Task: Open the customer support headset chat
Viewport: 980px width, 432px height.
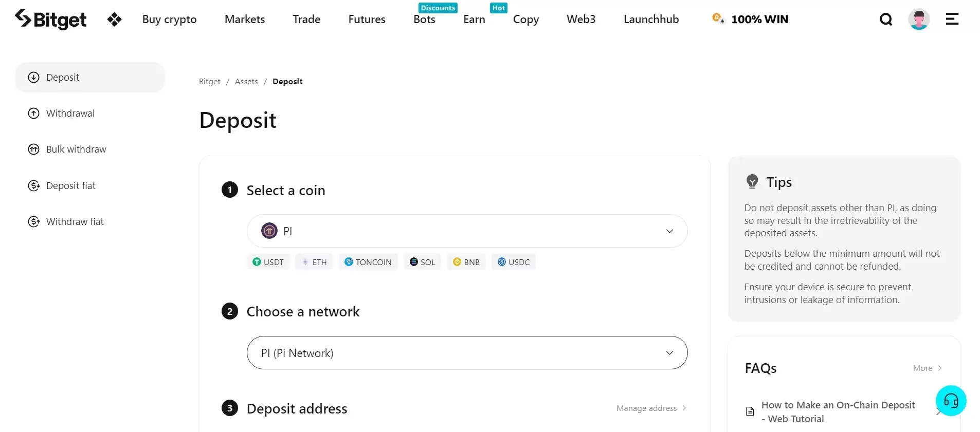Action: pos(951,401)
